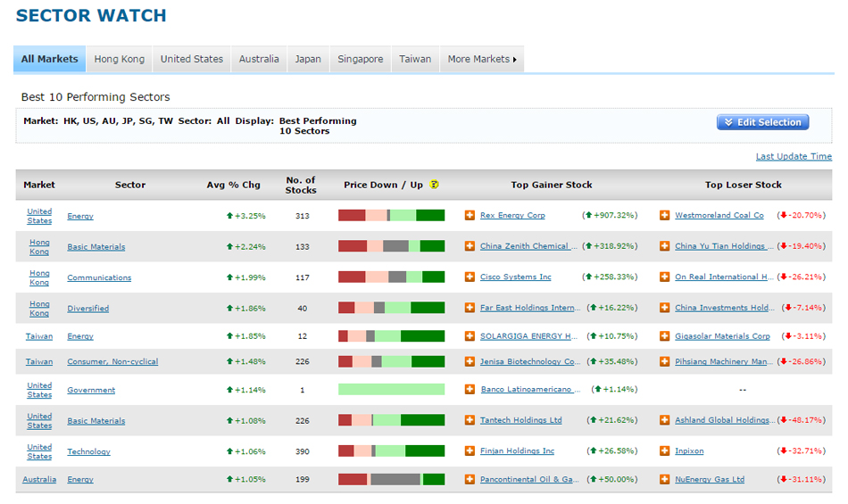848x504 pixels.
Task: Open the Inpixon stock link
Action: click(x=689, y=450)
